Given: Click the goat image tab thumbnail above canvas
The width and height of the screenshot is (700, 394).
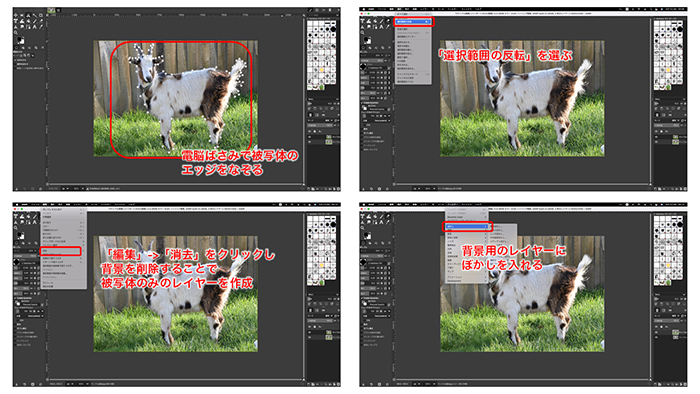Looking at the screenshot, I should [51, 10].
